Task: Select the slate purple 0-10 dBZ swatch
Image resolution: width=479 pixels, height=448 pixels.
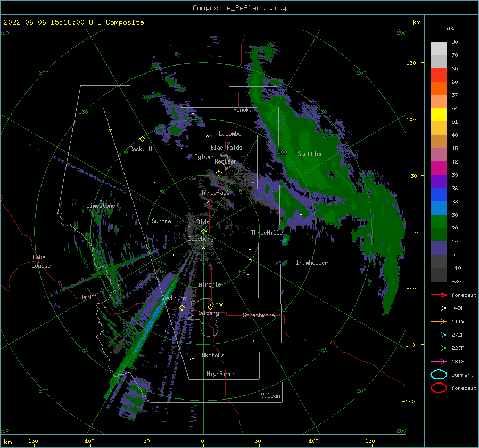Action: tap(439, 248)
